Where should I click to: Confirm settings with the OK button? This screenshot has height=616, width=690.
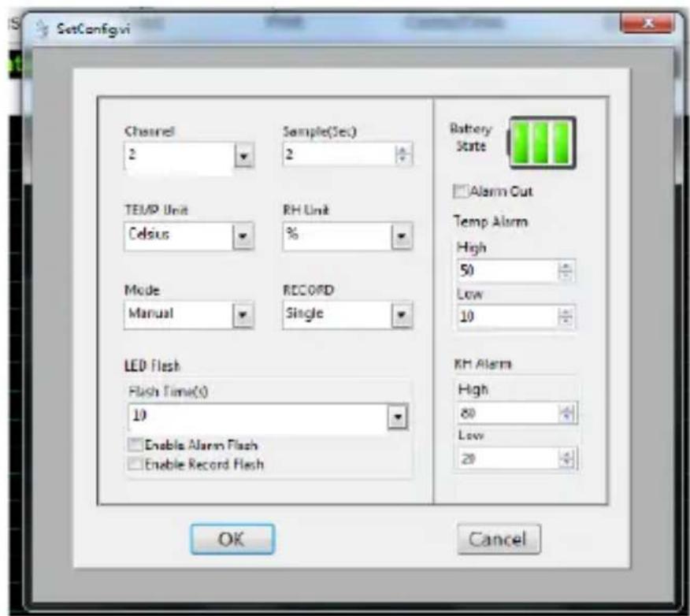pyautogui.click(x=233, y=539)
